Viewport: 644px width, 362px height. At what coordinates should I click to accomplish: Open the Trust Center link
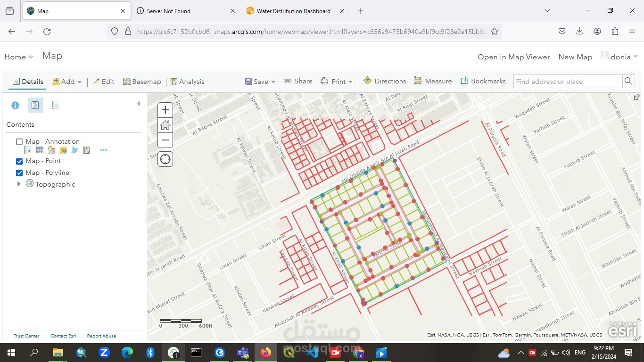[26, 336]
